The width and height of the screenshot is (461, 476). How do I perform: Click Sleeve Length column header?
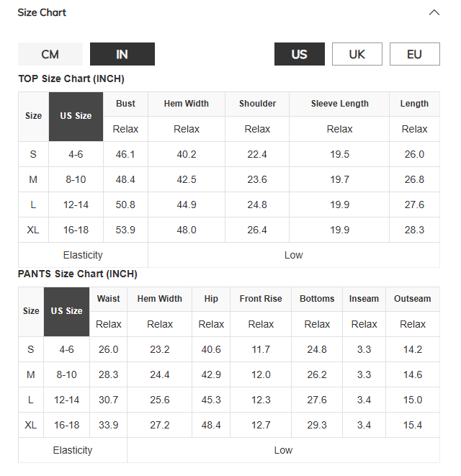coord(339,104)
